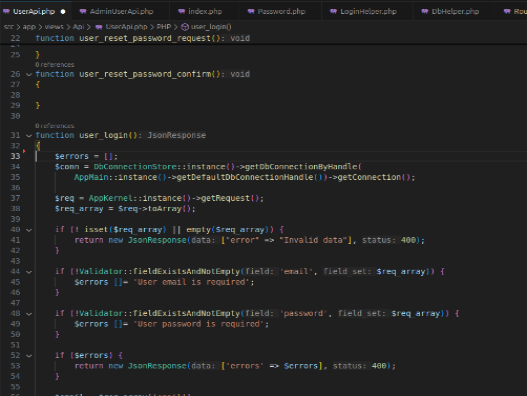Fold the email validator block at line 44

click(x=29, y=272)
